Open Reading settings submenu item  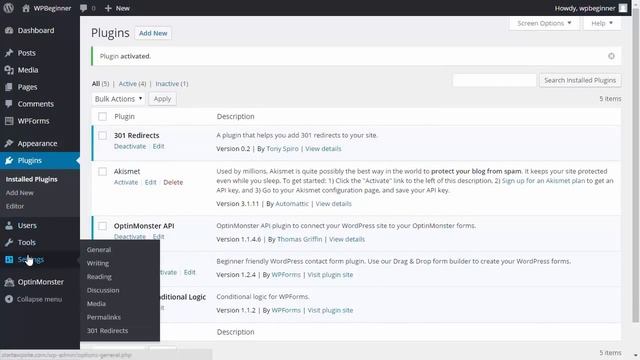[99, 277]
